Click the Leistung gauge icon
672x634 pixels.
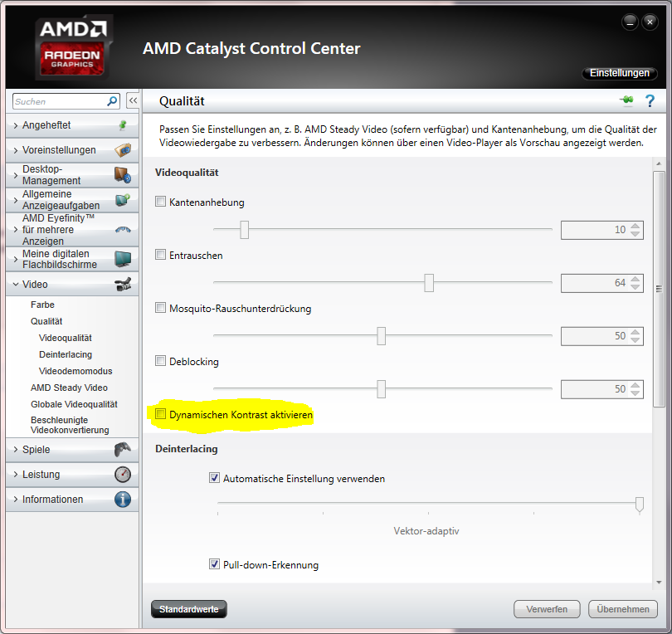(x=123, y=474)
